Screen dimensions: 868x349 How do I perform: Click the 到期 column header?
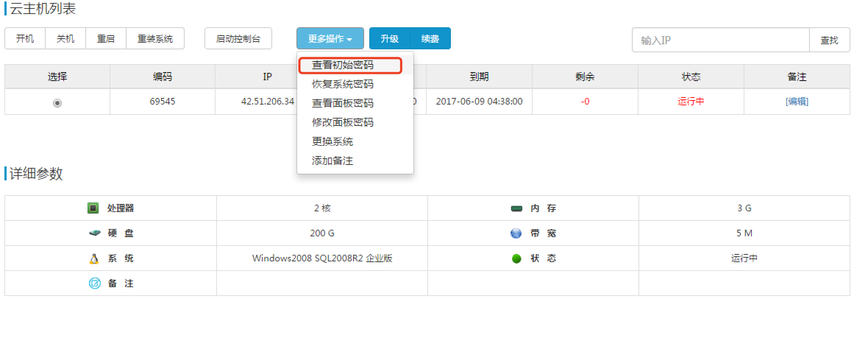(479, 77)
